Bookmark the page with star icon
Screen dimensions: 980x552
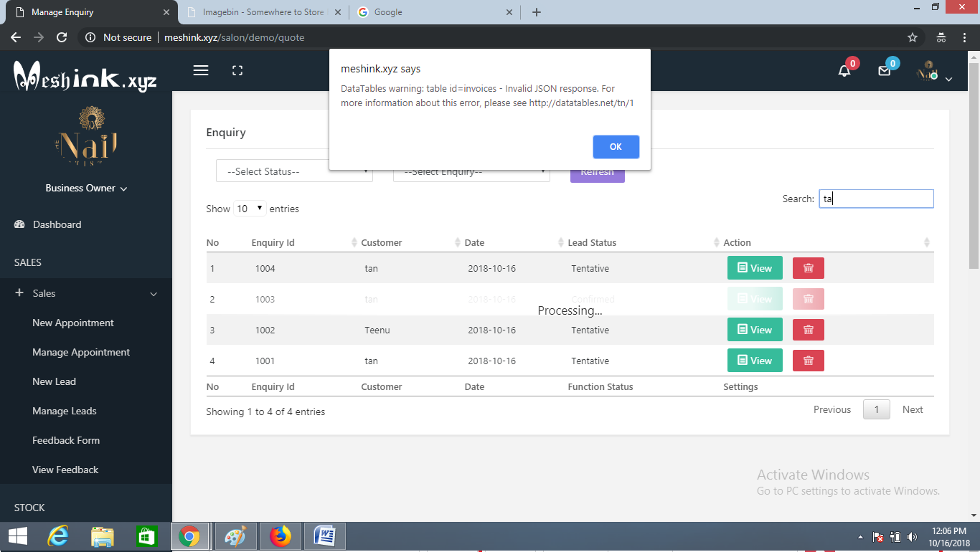913,37
